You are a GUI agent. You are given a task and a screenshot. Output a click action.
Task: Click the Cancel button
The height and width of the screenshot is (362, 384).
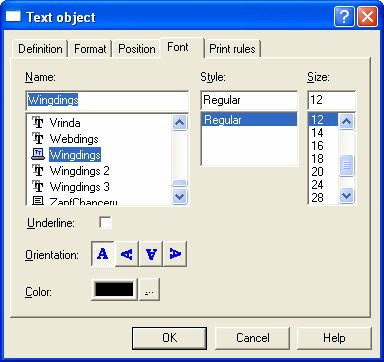[253, 338]
